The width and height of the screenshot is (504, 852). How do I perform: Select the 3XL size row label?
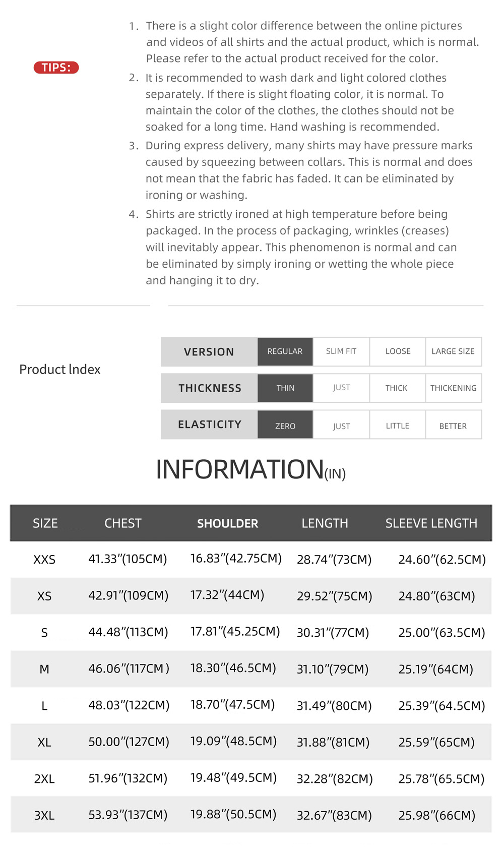point(44,815)
